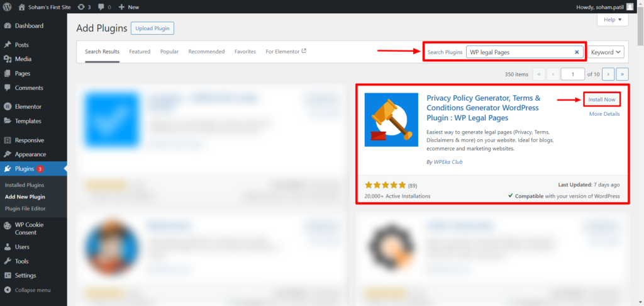Open comments bubble in admin bar

coord(104,7)
